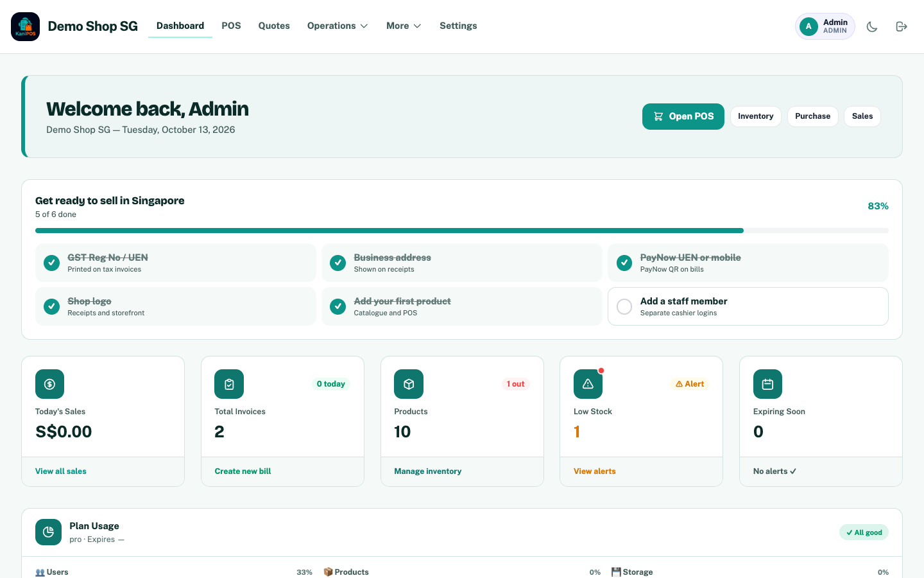The image size is (924, 578).
Task: Click the setup progress bar
Action: 462,231
